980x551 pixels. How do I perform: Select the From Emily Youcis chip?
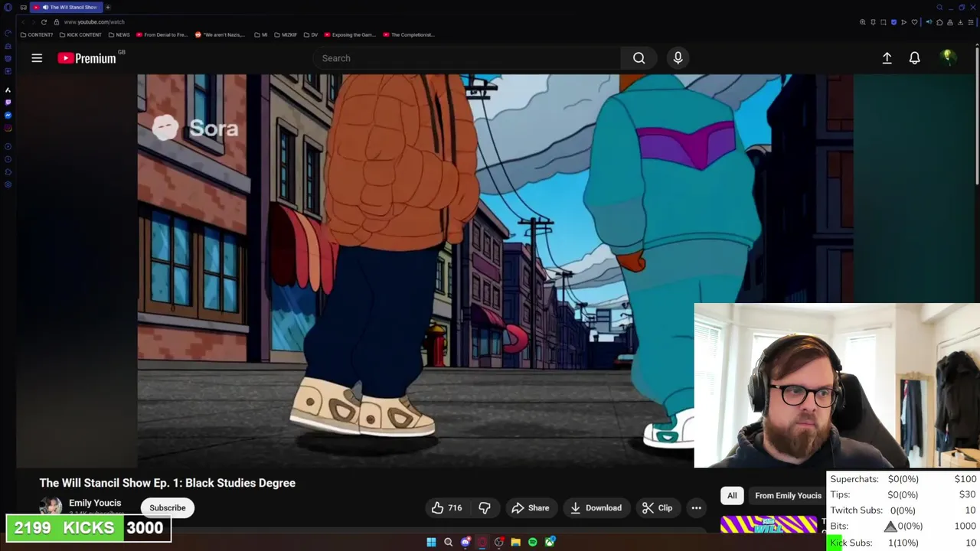(x=788, y=496)
